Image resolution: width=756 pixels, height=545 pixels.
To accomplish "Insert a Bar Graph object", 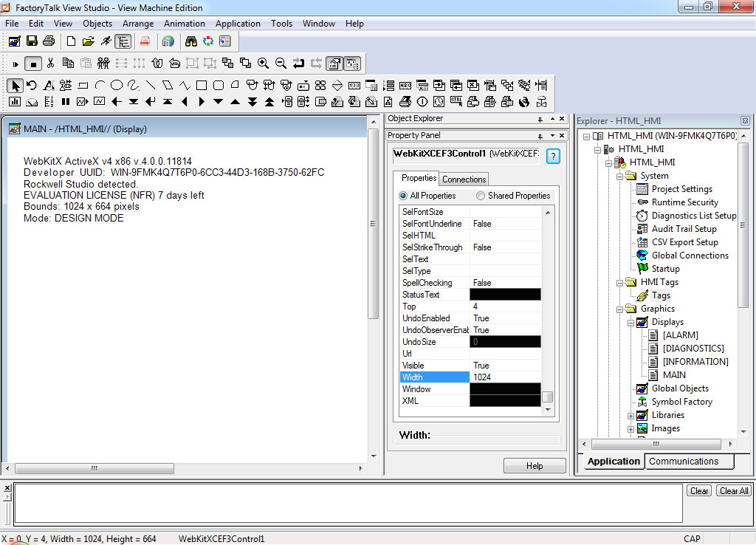I will [15, 102].
